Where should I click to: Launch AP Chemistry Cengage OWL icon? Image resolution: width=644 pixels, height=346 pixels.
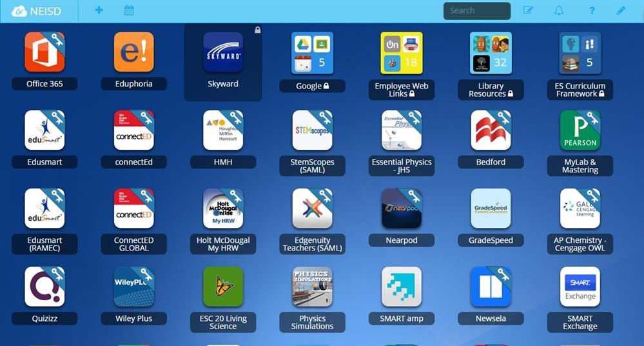tap(580, 209)
